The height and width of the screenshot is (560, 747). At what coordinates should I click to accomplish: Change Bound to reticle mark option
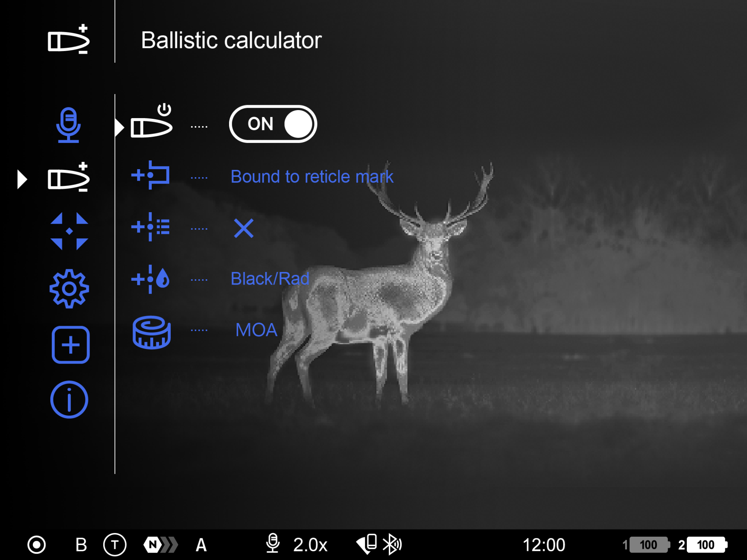click(312, 177)
